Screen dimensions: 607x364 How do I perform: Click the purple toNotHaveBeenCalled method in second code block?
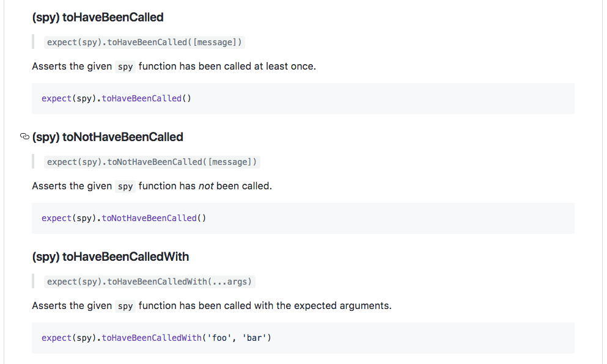pyautogui.click(x=149, y=218)
